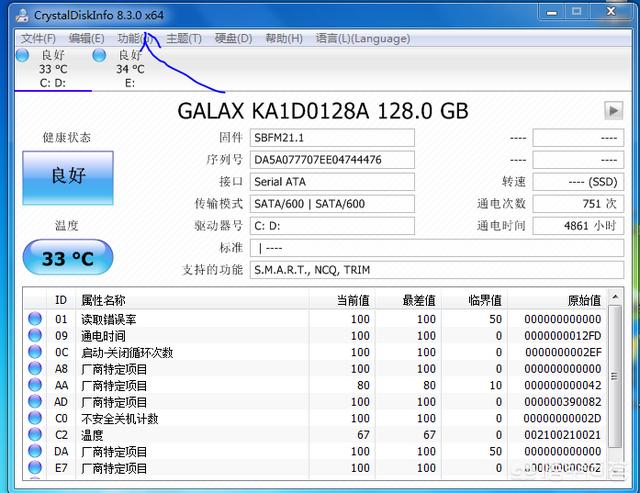Click status orb for 温度 attribute row
The height and width of the screenshot is (493, 640).
point(36,435)
